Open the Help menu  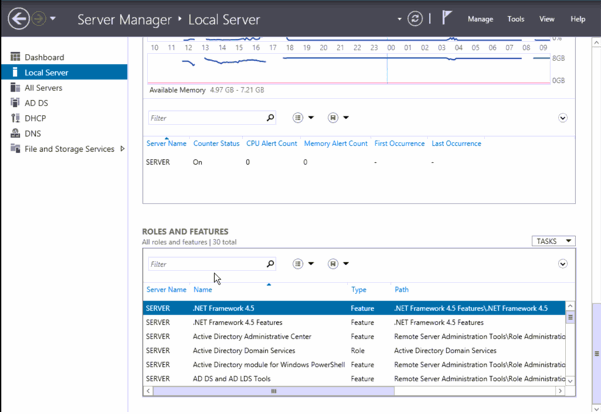(x=578, y=19)
